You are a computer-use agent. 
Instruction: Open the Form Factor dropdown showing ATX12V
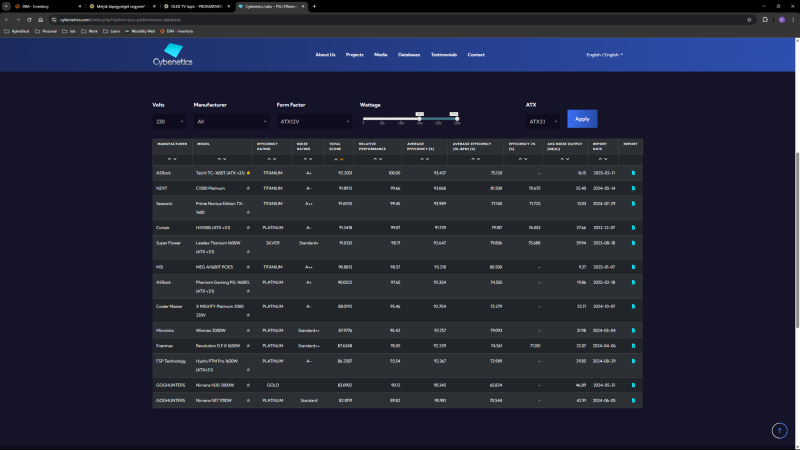(314, 121)
